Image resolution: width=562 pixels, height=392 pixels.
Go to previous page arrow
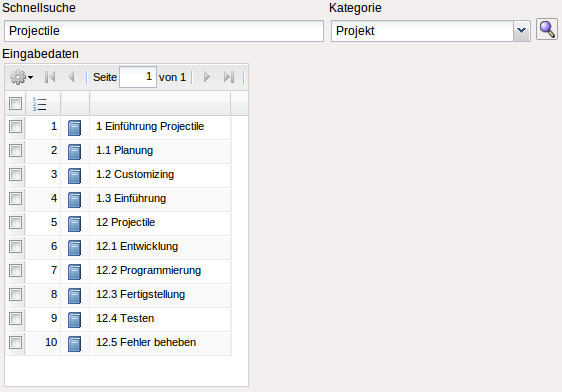71,77
